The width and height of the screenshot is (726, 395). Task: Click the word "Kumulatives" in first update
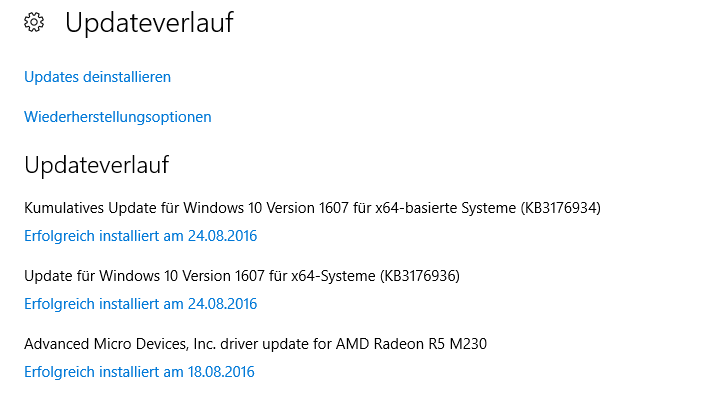click(x=64, y=208)
